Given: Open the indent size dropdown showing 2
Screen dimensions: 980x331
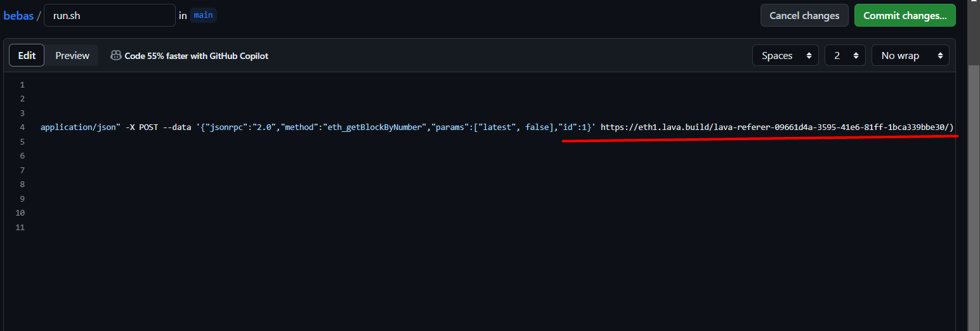Looking at the screenshot, I should (845, 56).
